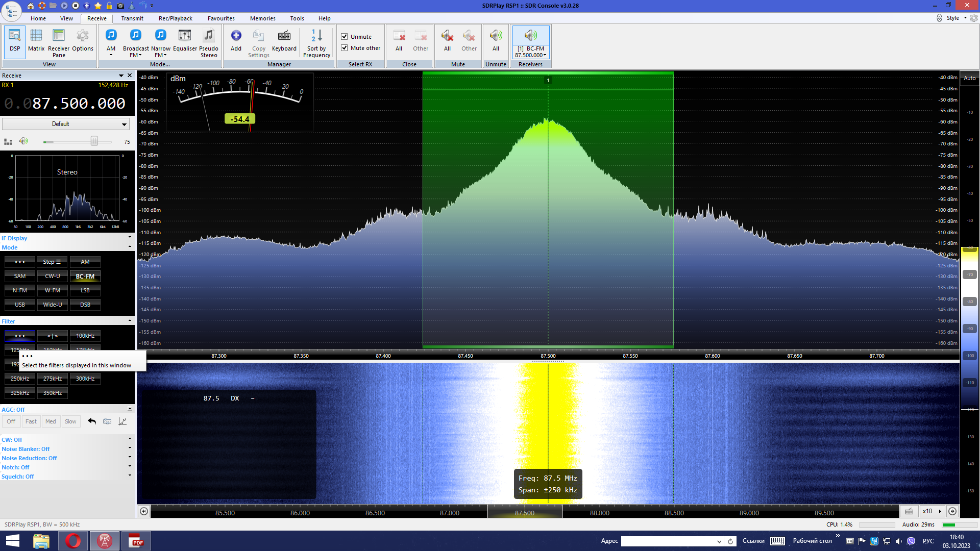Image resolution: width=980 pixels, height=551 pixels.
Task: Click Add receiver icon
Action: tap(236, 40)
